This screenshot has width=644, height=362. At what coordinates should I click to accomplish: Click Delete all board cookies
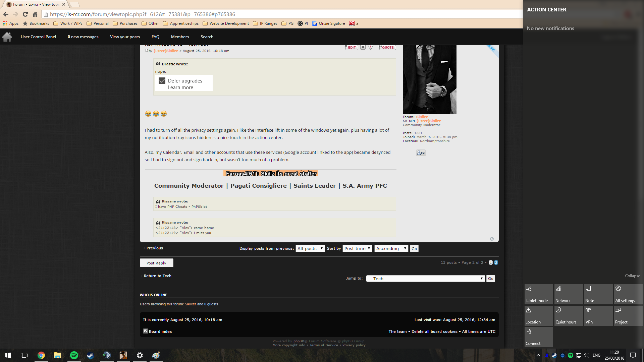[x=434, y=331]
